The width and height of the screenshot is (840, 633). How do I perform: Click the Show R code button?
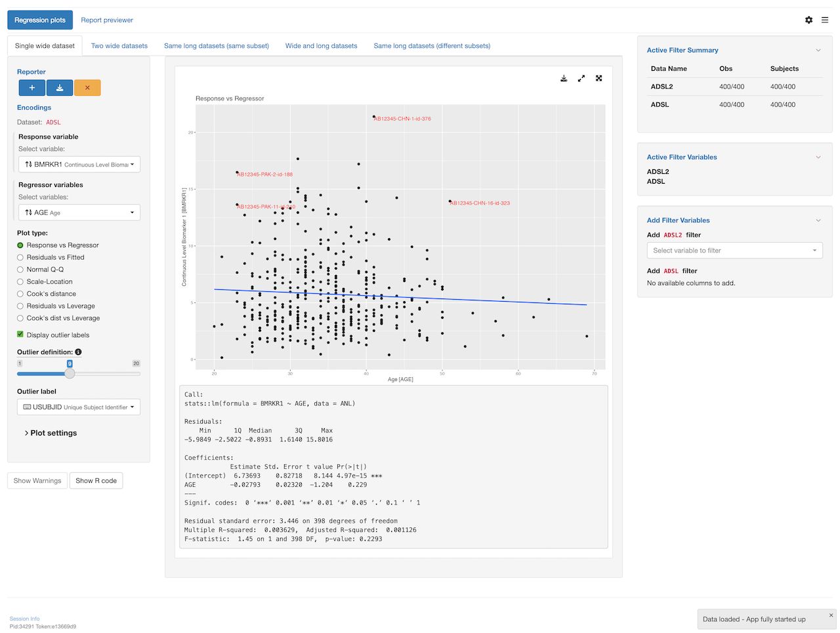click(x=96, y=481)
